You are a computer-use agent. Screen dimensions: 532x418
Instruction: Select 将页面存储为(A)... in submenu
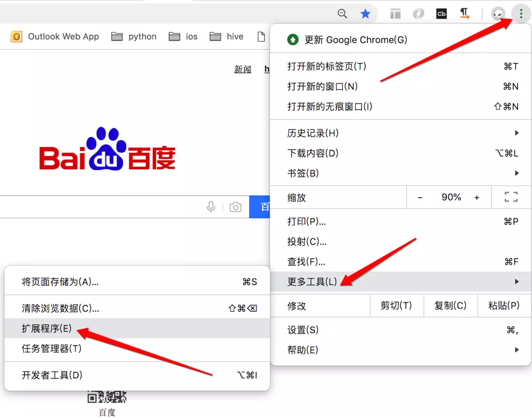(x=137, y=282)
